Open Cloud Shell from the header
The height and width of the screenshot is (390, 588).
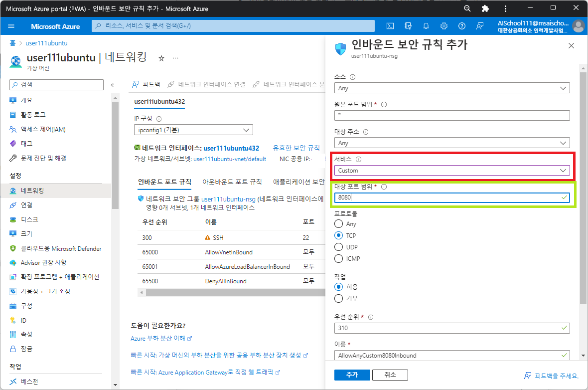coord(390,26)
